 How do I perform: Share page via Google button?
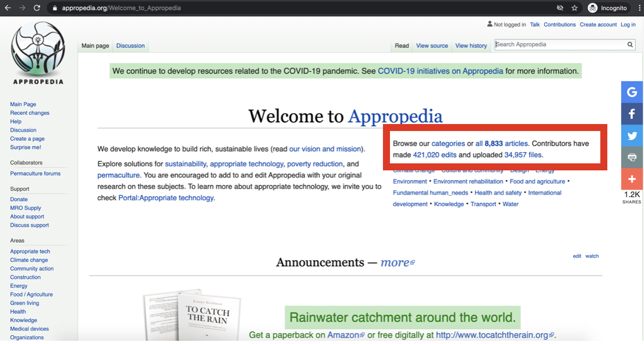click(x=632, y=92)
